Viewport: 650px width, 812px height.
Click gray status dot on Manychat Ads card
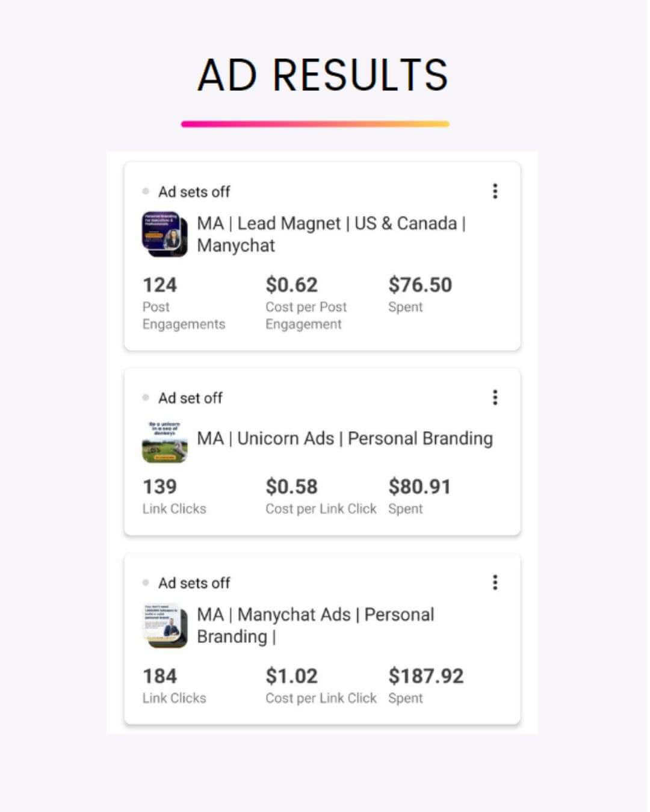coord(146,583)
